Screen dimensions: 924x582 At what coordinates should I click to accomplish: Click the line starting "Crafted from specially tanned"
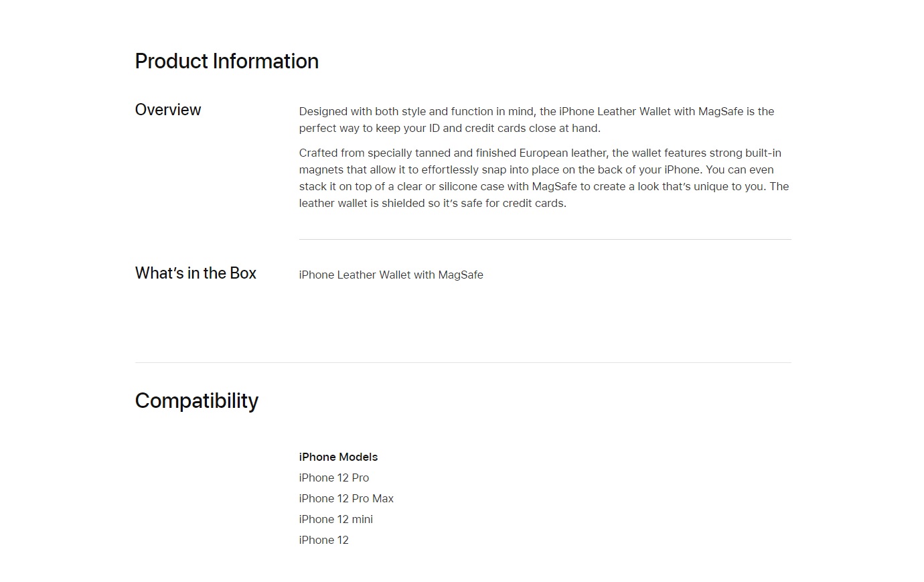click(x=540, y=153)
